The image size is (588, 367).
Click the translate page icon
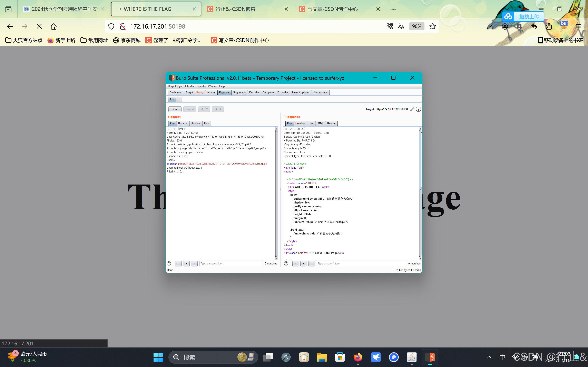click(401, 27)
